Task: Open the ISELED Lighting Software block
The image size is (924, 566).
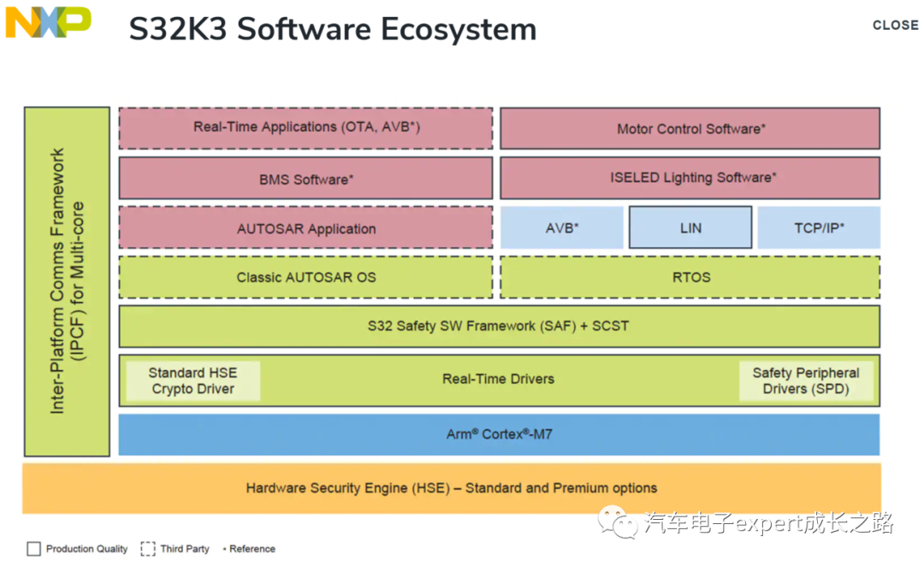Action: click(690, 178)
